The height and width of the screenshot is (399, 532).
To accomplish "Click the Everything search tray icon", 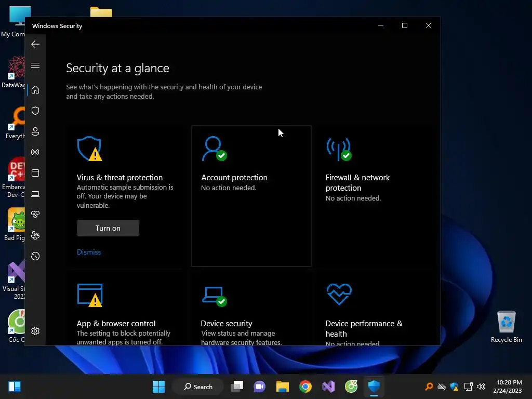I will point(429,387).
